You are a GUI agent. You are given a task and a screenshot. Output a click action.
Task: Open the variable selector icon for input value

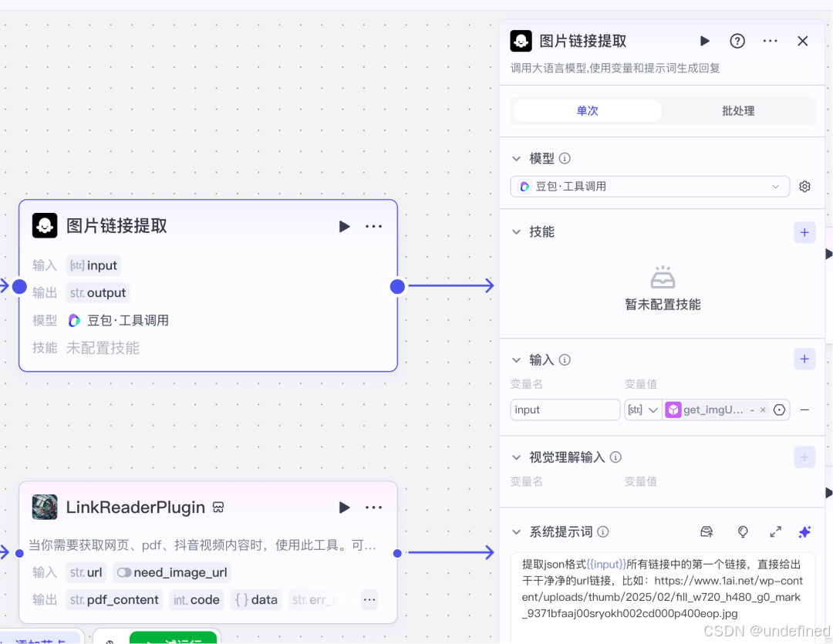click(x=779, y=410)
